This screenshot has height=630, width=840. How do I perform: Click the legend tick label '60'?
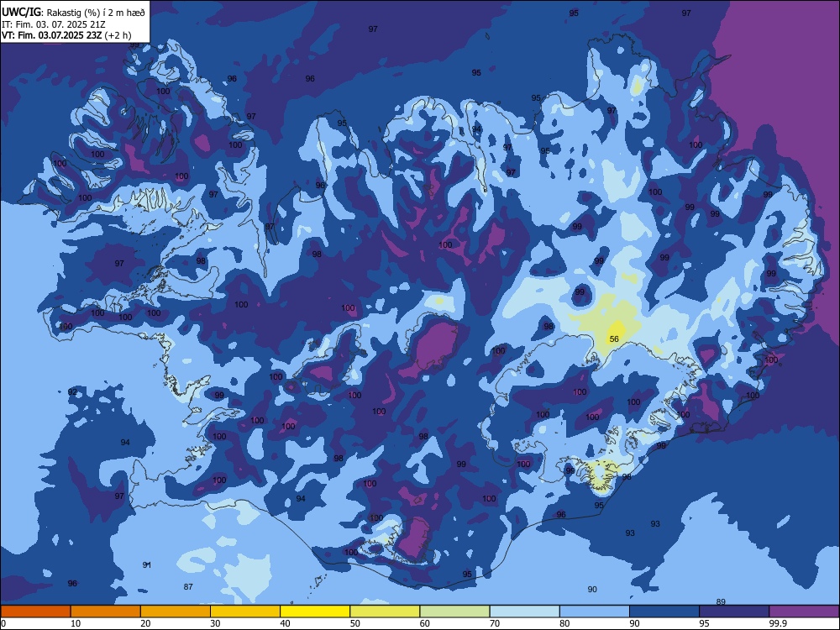coord(425,623)
